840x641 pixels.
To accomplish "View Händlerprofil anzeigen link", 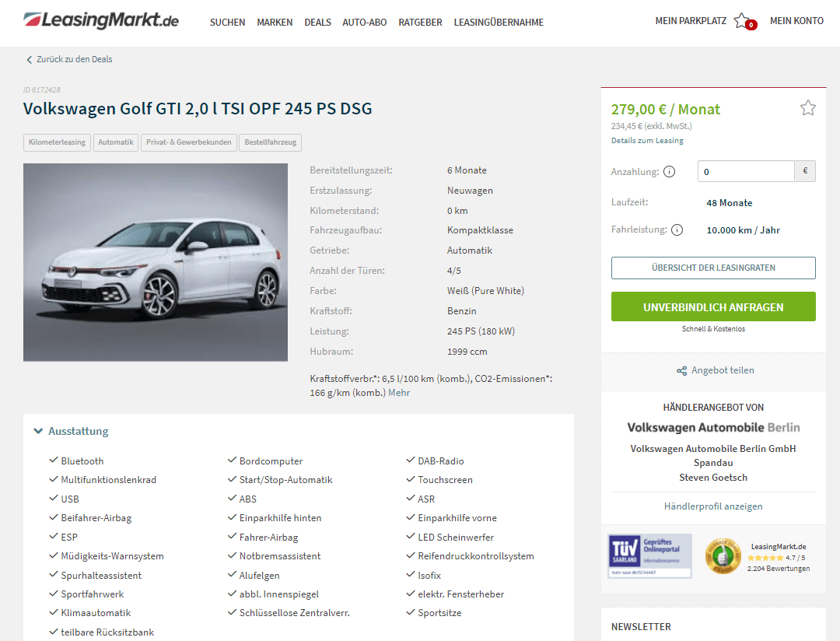I will pyautogui.click(x=713, y=506).
